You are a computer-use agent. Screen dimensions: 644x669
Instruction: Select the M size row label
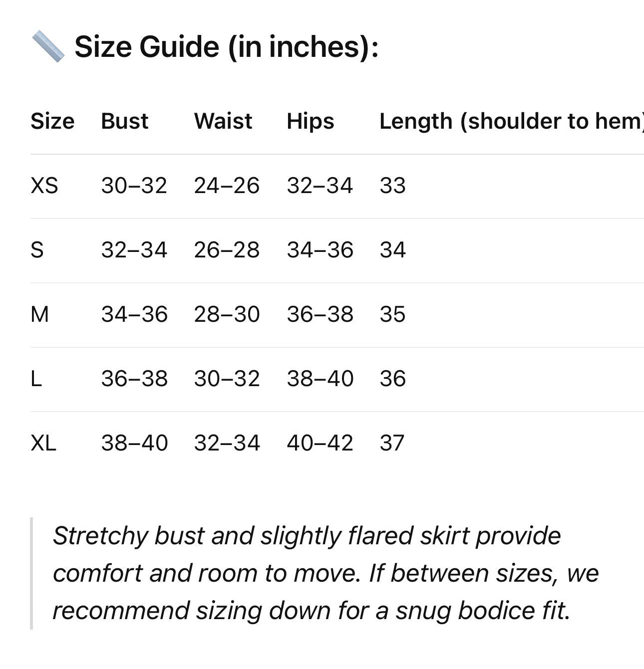tap(40, 314)
